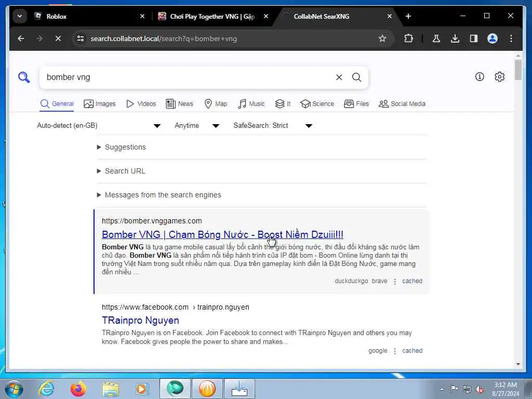Show hidden system tray icons arrow

coord(442,390)
